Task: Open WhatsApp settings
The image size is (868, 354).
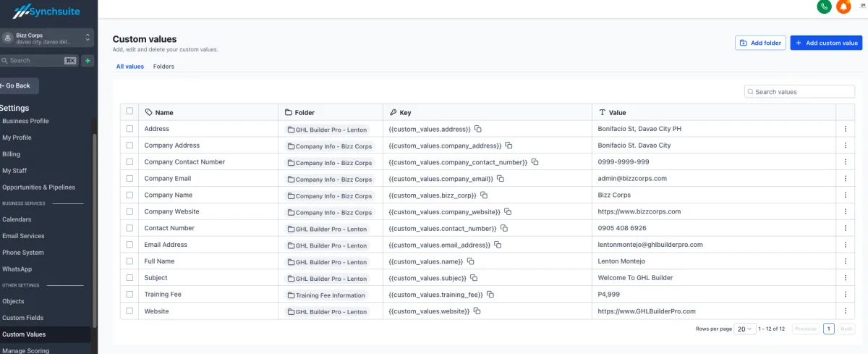Action: (x=17, y=269)
